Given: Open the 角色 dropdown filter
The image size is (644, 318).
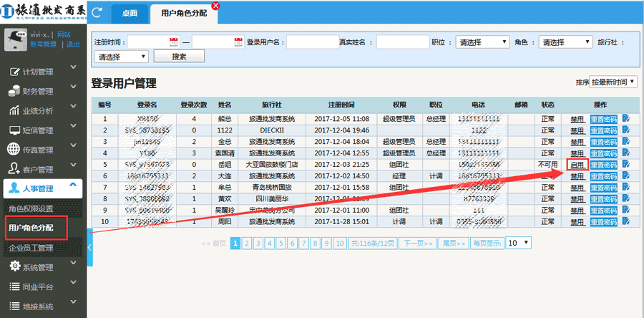Looking at the screenshot, I should pyautogui.click(x=565, y=42).
